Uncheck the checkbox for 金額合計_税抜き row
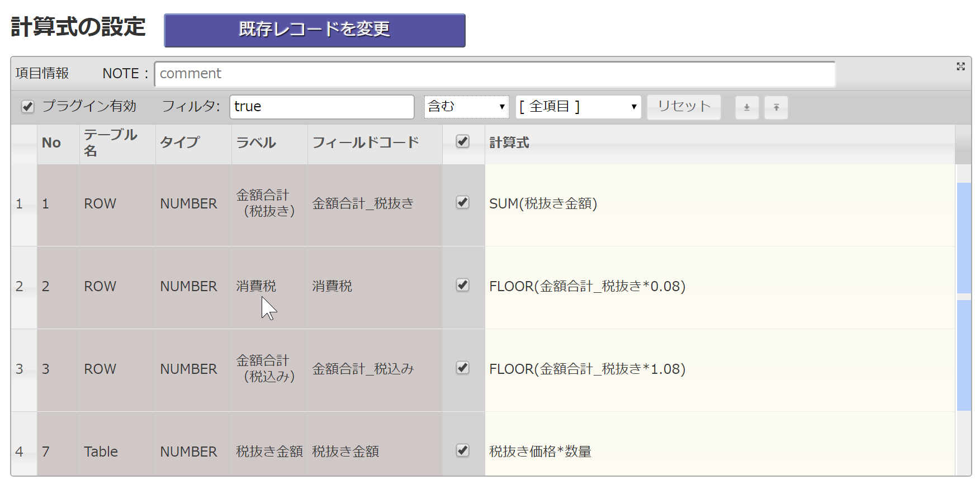The width and height of the screenshot is (980, 494). tap(462, 202)
